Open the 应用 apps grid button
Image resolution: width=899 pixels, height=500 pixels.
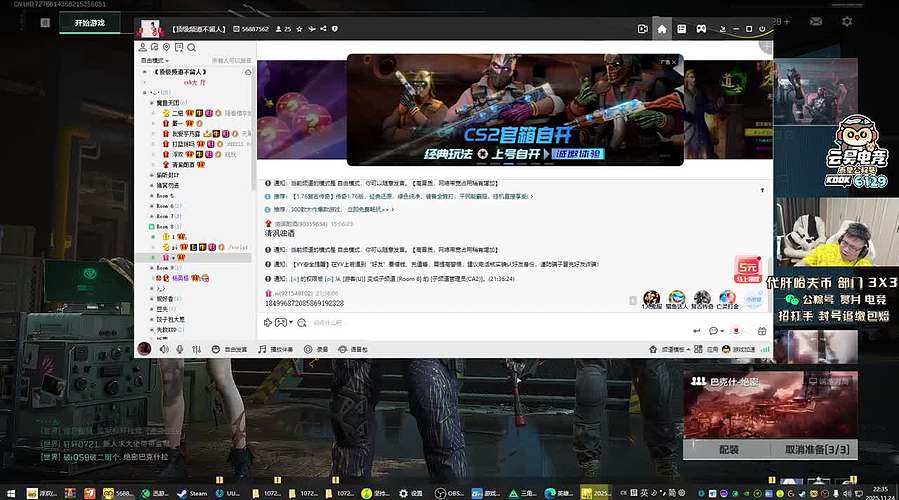point(706,349)
